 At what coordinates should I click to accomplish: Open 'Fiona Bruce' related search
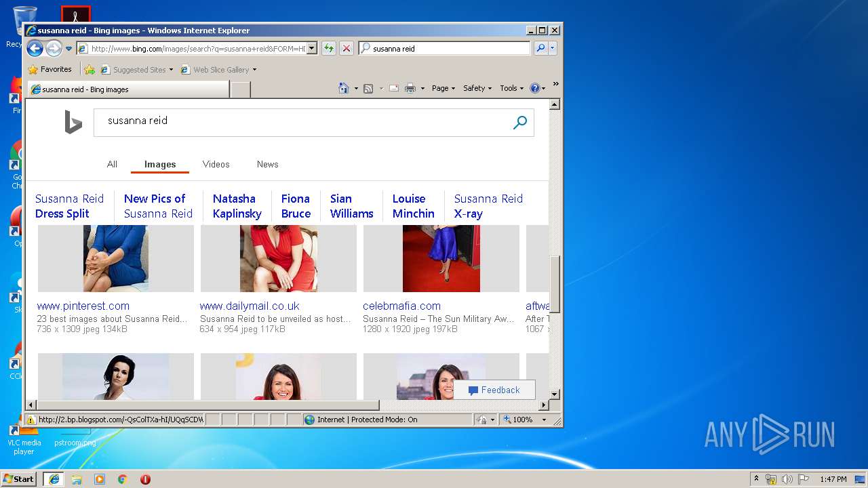point(296,206)
